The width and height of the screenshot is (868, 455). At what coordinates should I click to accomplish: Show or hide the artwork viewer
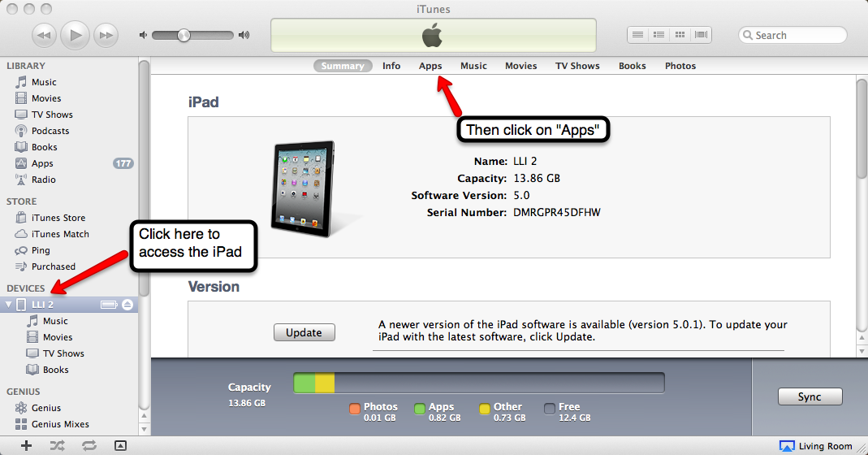point(120,445)
